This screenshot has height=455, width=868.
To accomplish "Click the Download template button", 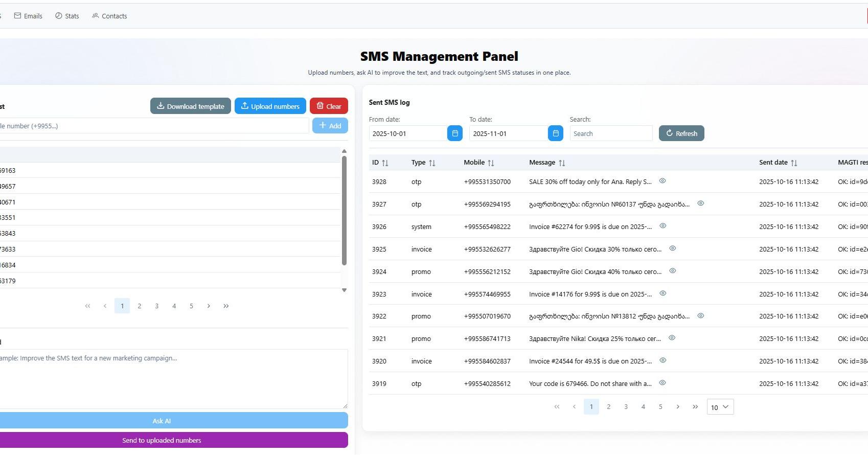I will click(190, 106).
